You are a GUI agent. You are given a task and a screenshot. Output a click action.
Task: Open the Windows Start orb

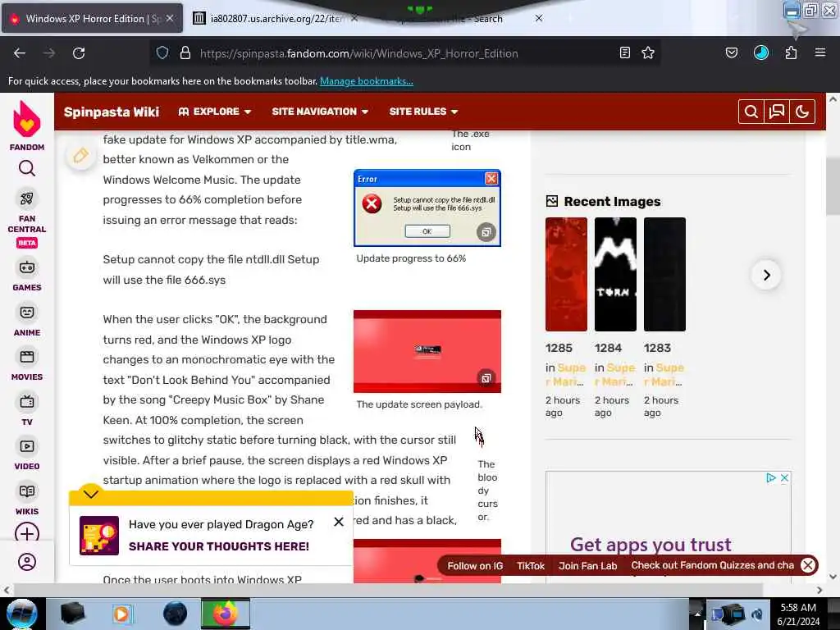click(x=22, y=614)
